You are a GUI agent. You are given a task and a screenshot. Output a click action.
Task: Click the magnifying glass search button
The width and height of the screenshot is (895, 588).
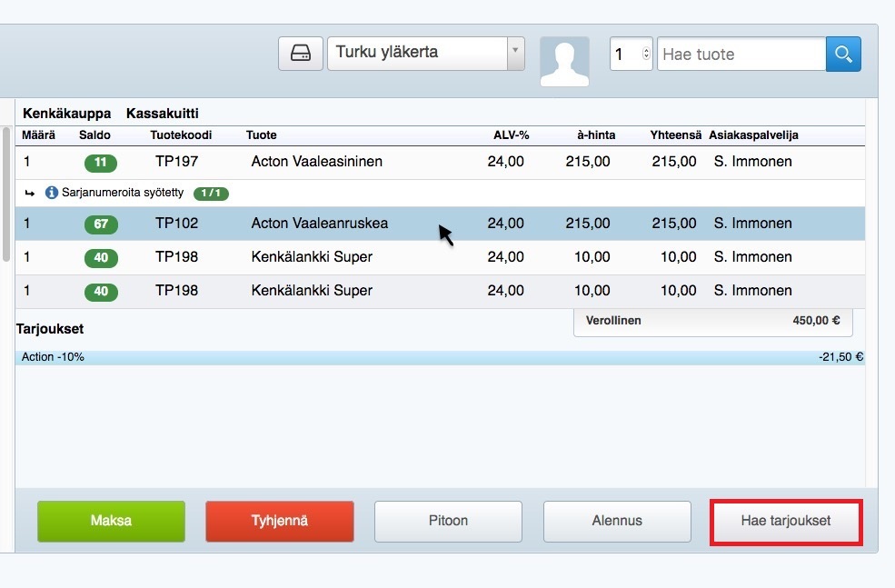click(x=843, y=55)
